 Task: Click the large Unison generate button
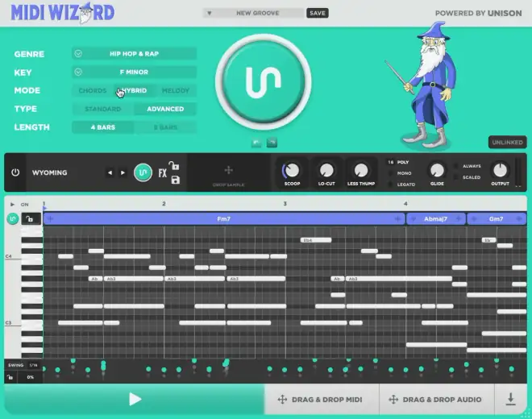(264, 81)
